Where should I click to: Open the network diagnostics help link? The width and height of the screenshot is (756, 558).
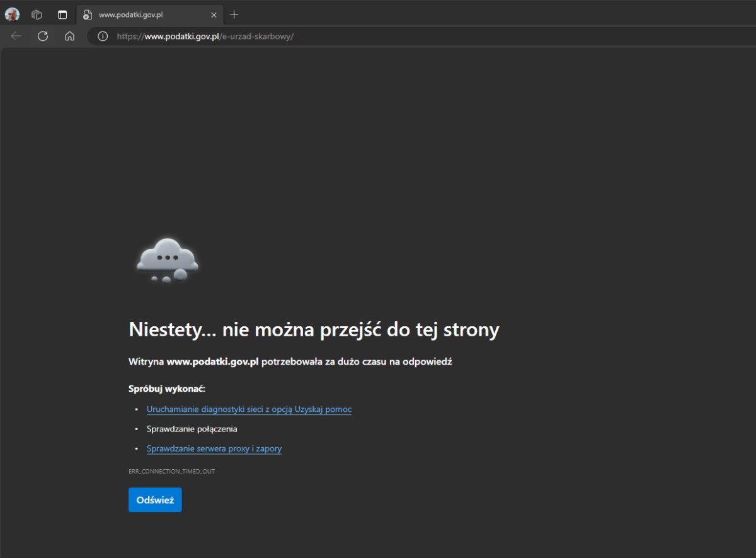click(249, 409)
